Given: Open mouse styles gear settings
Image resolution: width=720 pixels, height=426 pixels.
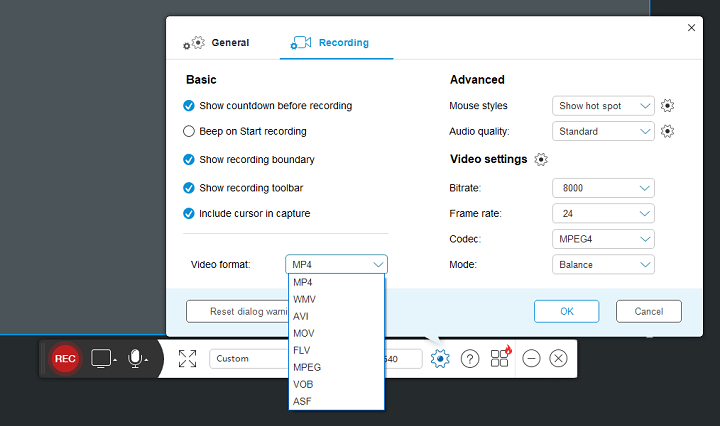Looking at the screenshot, I should (667, 106).
